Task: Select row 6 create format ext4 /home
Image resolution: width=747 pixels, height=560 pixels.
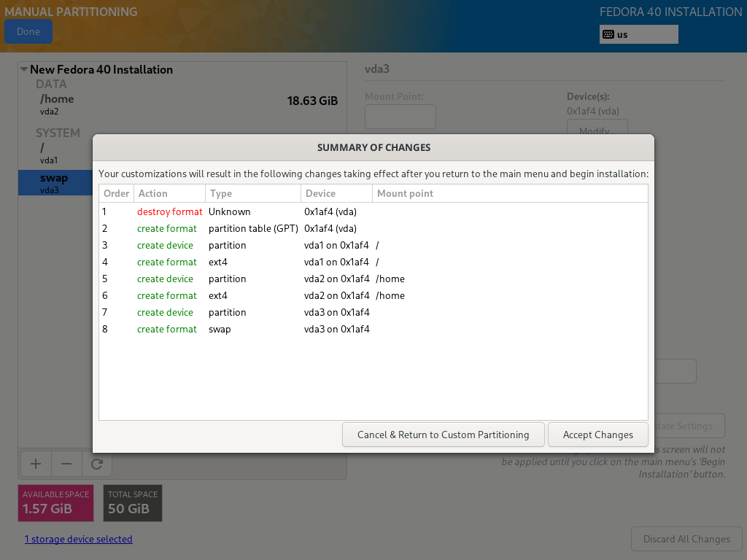Action: point(373,296)
